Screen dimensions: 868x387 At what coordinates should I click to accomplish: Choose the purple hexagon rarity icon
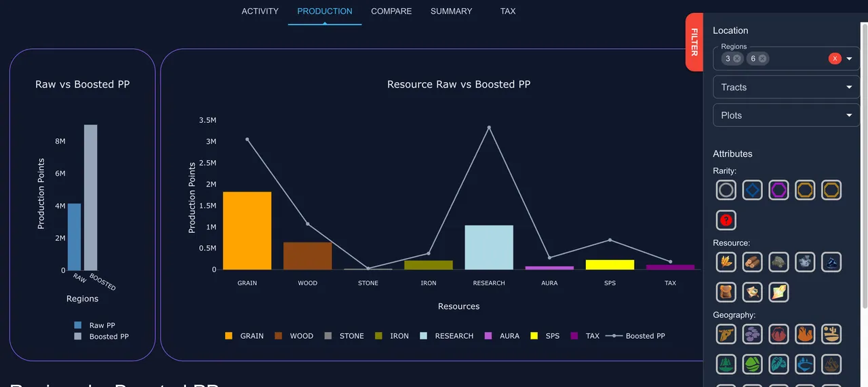[x=779, y=189]
